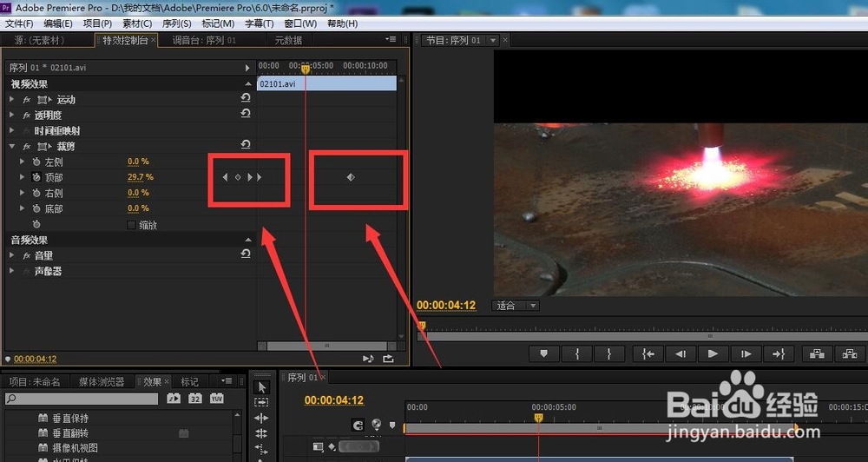Go to In point in program monitor

(x=648, y=353)
